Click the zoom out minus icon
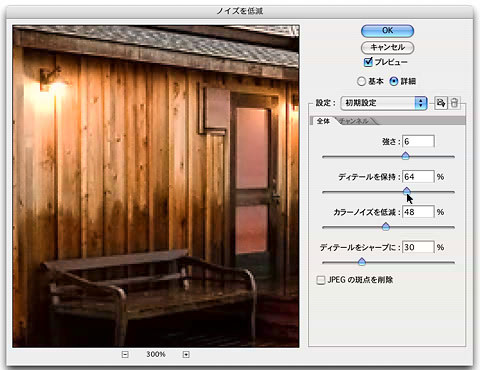The height and width of the screenshot is (370, 480). 125,354
